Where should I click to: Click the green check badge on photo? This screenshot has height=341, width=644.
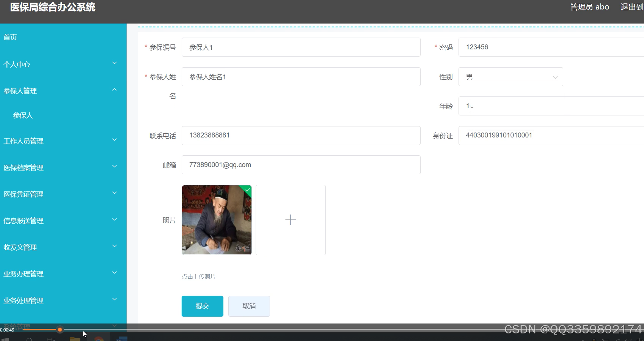coord(247,189)
